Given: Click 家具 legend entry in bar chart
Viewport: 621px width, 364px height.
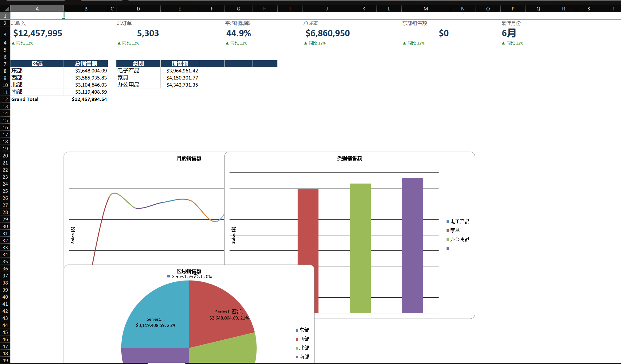Looking at the screenshot, I should (453, 230).
